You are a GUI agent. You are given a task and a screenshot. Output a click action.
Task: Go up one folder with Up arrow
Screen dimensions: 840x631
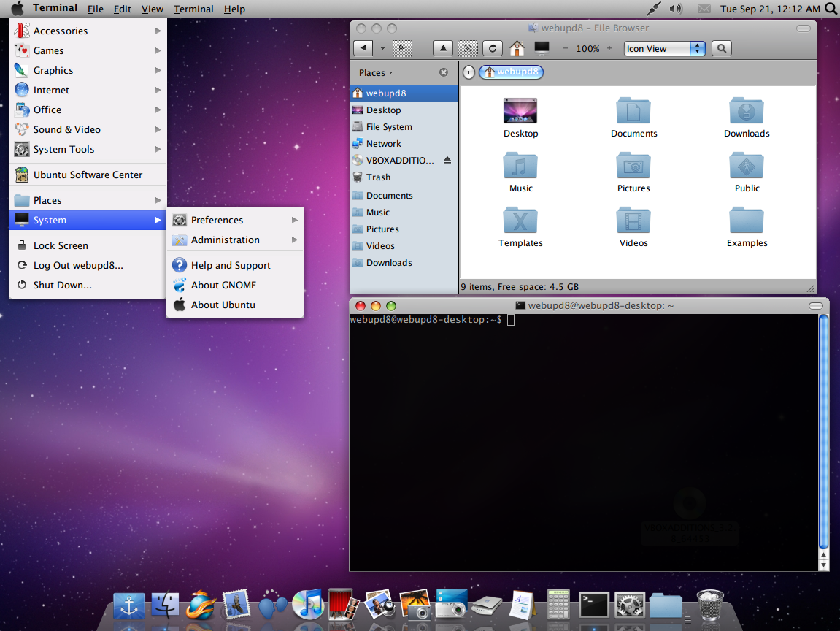443,48
